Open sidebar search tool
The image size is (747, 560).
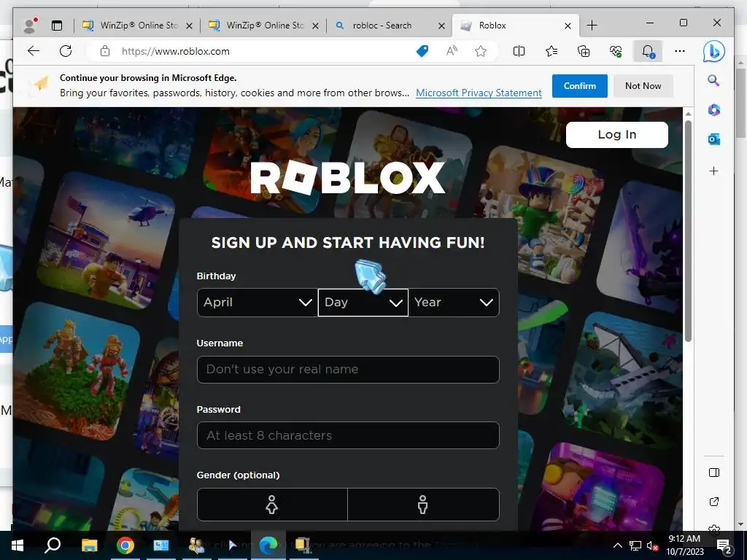(x=713, y=80)
